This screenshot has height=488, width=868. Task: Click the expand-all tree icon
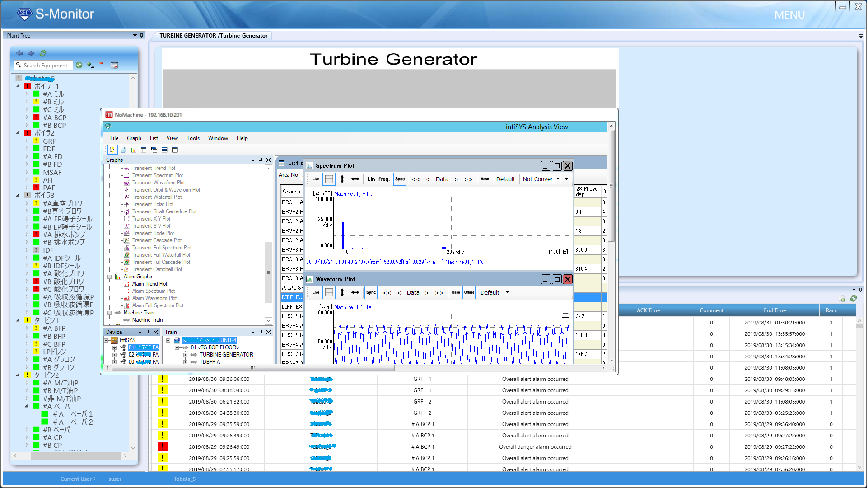click(x=91, y=65)
